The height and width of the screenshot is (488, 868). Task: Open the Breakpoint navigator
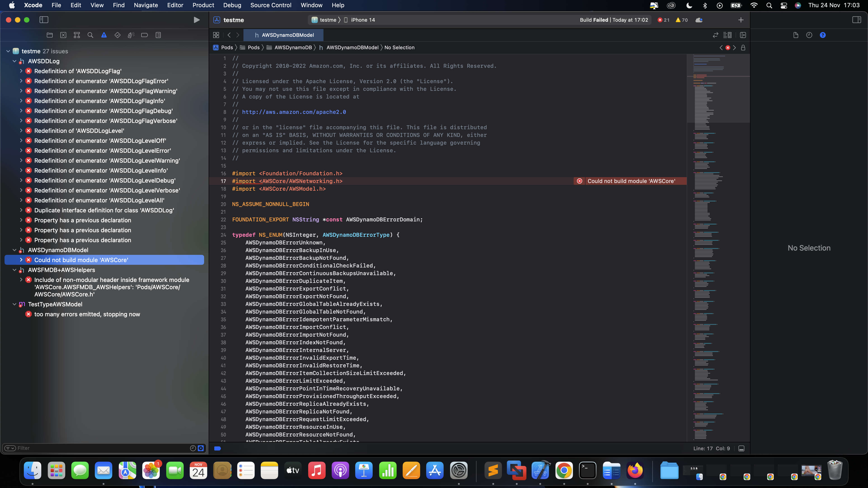[144, 35]
